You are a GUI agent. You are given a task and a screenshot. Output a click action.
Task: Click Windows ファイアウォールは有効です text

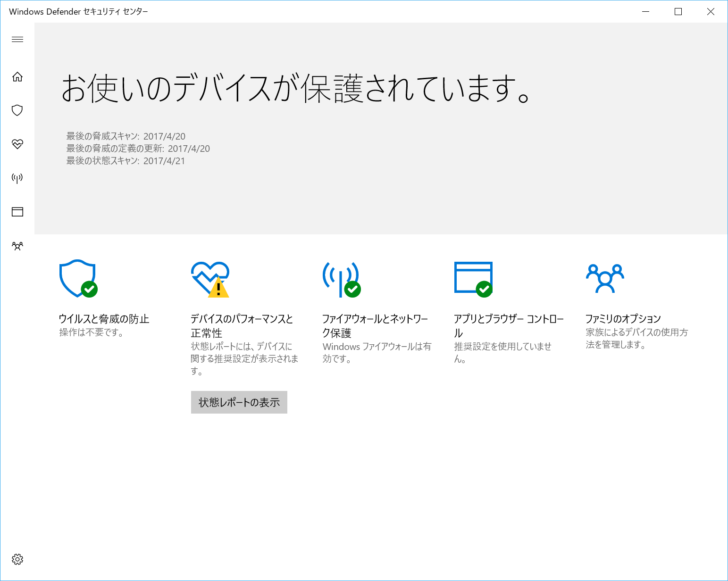tap(377, 353)
